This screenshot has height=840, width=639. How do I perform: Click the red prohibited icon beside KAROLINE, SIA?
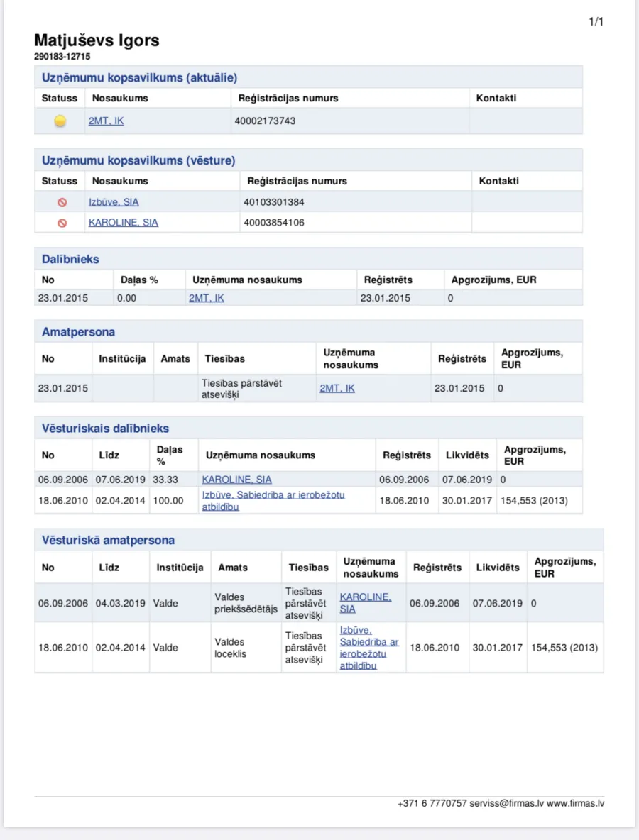coord(62,223)
